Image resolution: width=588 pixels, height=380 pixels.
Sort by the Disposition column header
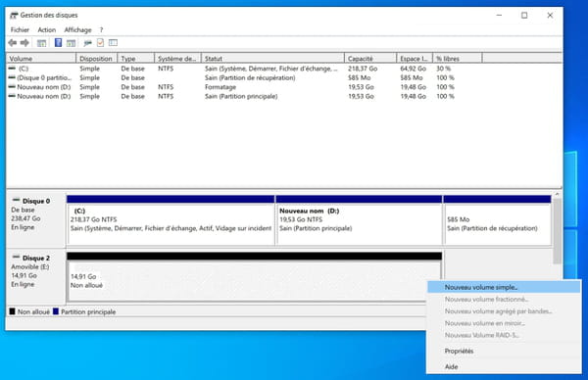click(x=97, y=59)
